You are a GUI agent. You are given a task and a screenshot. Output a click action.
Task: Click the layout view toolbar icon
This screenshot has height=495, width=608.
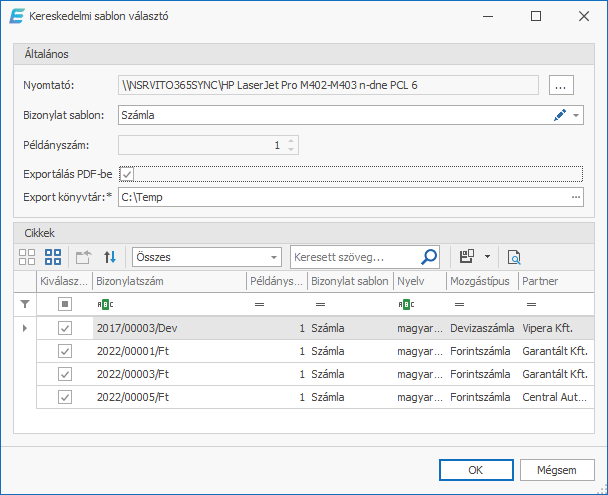click(x=467, y=257)
